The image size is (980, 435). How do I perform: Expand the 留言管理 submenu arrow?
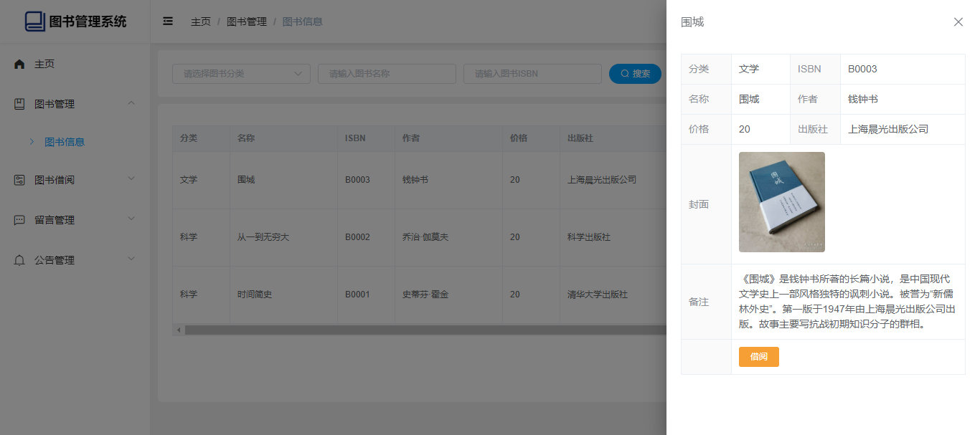(x=131, y=219)
